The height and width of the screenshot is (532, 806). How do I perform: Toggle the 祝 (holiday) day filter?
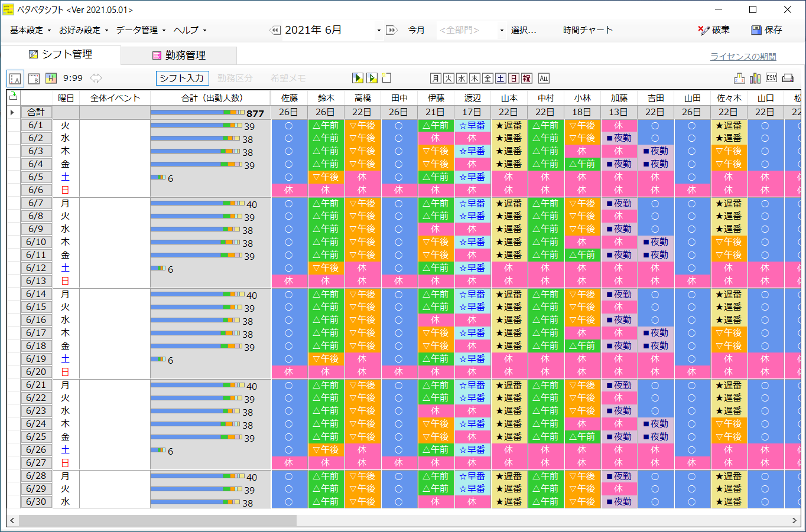(526, 78)
